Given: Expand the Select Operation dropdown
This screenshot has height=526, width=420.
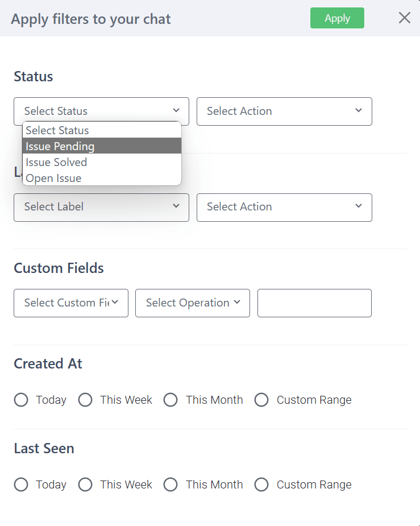Looking at the screenshot, I should (193, 303).
